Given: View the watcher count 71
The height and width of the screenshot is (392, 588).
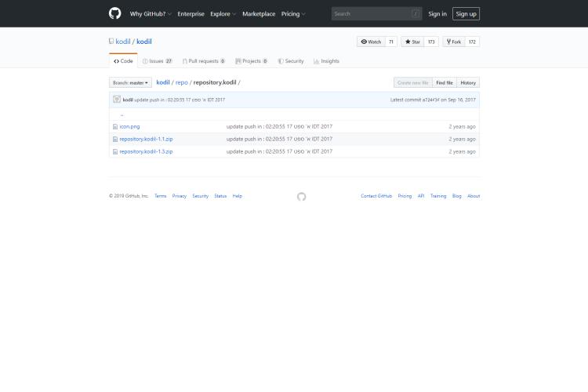Looking at the screenshot, I should [x=391, y=42].
